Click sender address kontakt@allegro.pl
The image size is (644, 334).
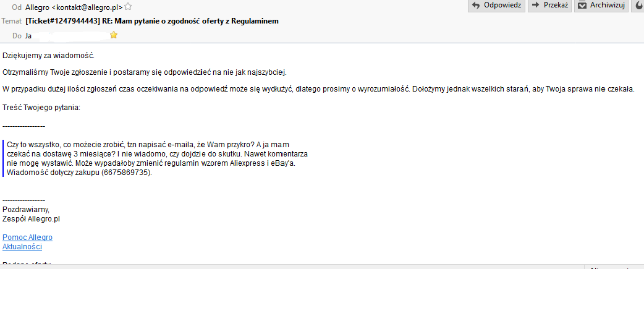(87, 7)
